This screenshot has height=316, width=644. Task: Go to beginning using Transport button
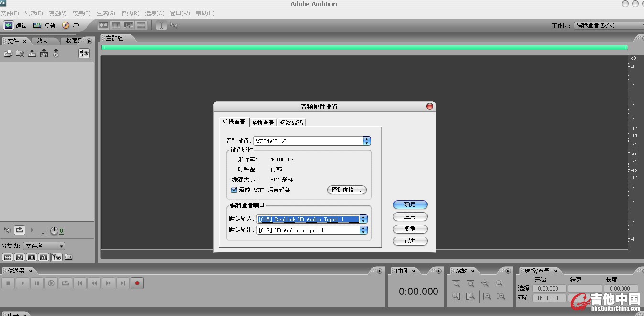click(80, 283)
